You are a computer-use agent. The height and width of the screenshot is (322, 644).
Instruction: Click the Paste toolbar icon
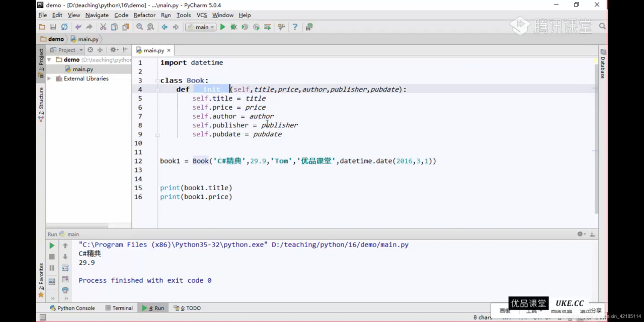125,27
